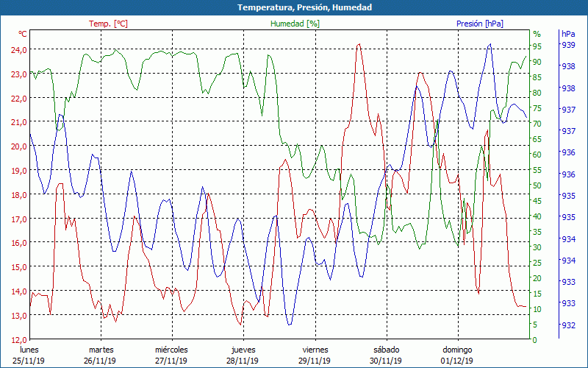Click the chart title "Temperatura, Presión, Humedad"

coord(294,7)
